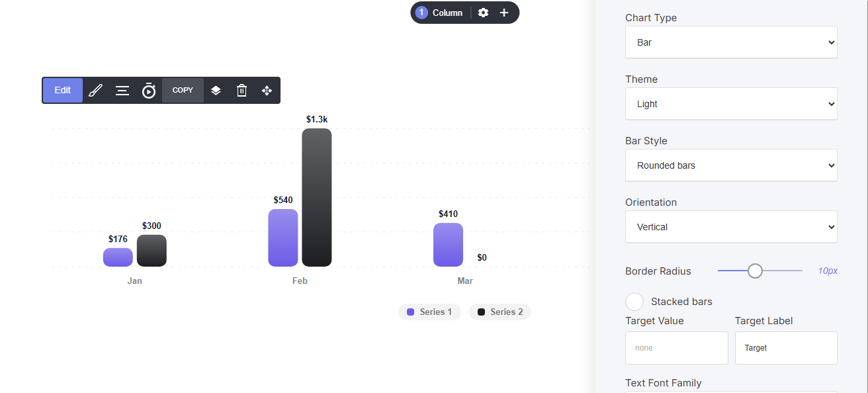
Task: Enable the Stacked bars toggle
Action: (x=634, y=302)
